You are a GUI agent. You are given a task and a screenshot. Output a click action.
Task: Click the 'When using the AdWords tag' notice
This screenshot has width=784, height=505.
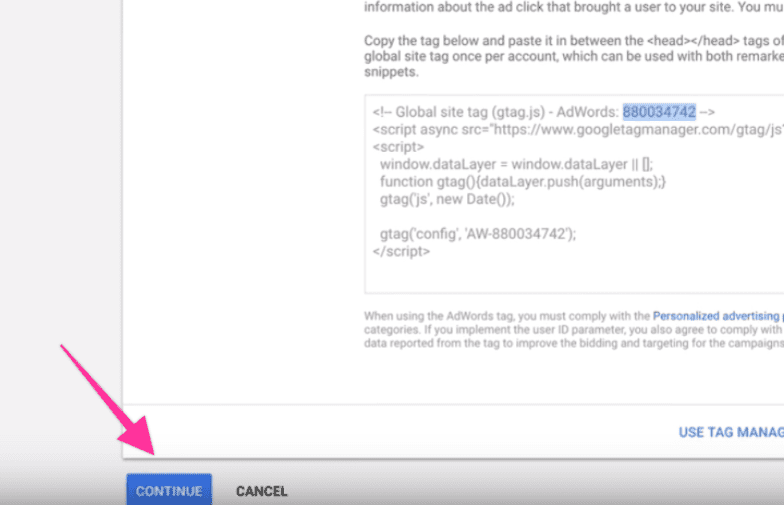[x=574, y=330]
